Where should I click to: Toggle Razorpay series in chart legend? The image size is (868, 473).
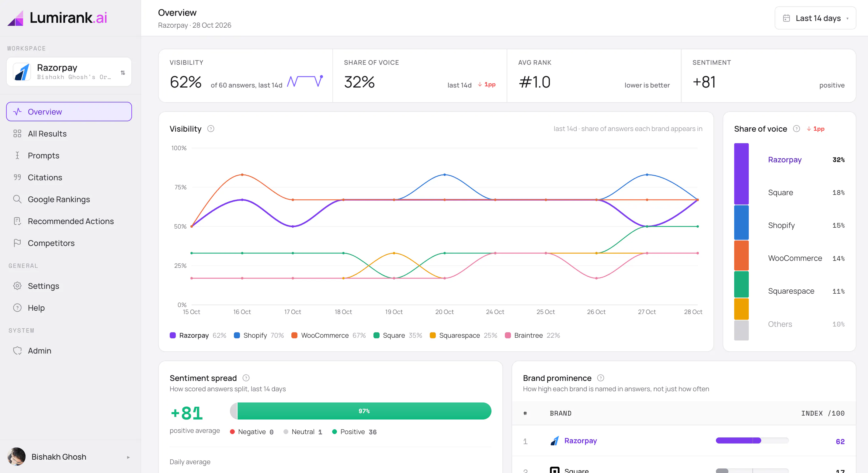[x=198, y=335]
